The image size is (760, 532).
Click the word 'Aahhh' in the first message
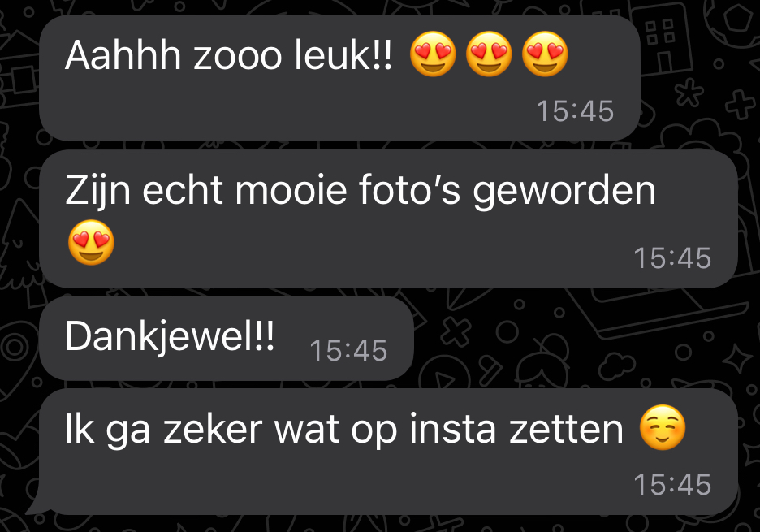coord(123,54)
